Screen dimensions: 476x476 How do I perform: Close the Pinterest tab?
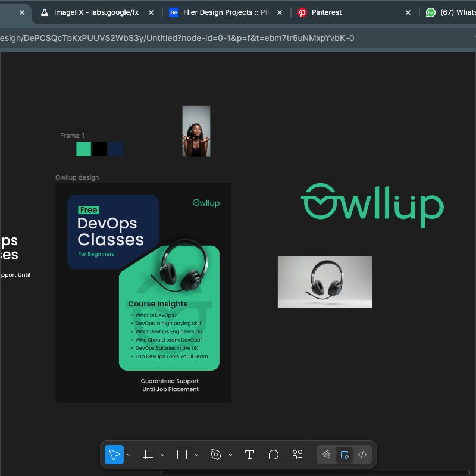pos(408,12)
